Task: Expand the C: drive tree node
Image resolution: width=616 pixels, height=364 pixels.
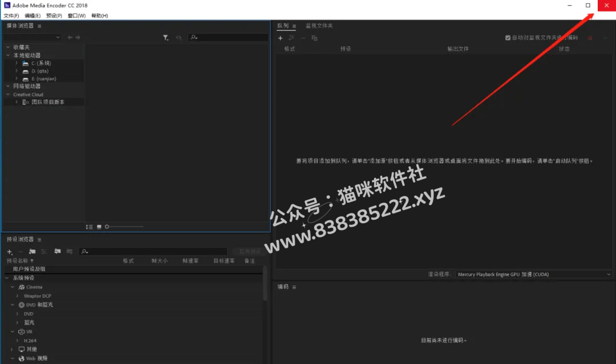Action: click(x=17, y=63)
